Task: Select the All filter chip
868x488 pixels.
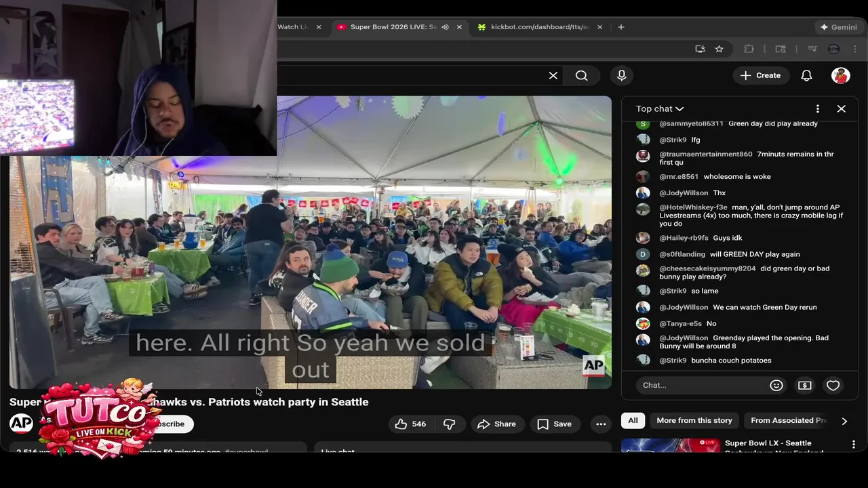Action: point(633,420)
